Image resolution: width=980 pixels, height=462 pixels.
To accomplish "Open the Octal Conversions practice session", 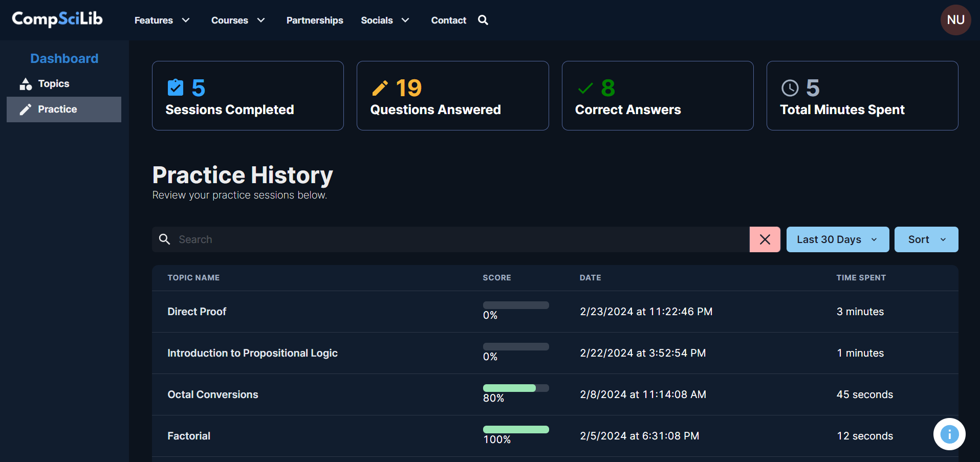I will click(213, 394).
